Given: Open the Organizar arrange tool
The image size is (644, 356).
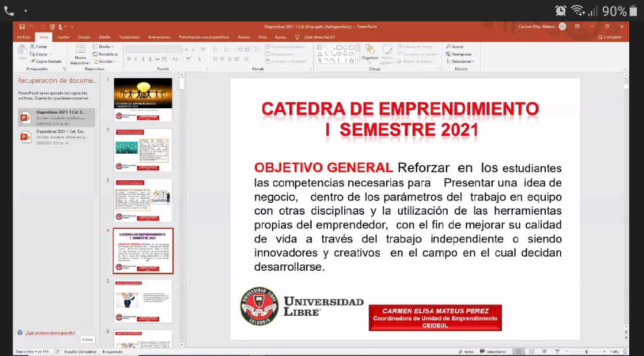Looking at the screenshot, I should point(370,53).
